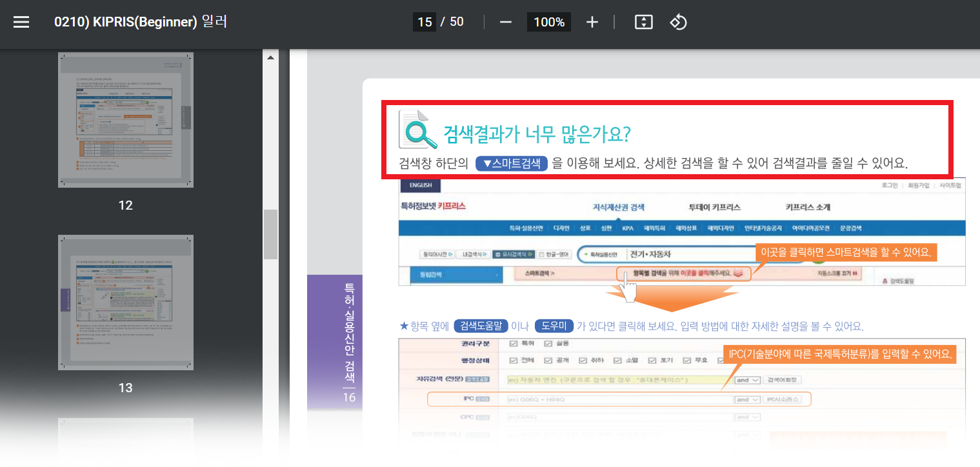Toggle the 취하 checkbox in 행정상태

[583, 361]
